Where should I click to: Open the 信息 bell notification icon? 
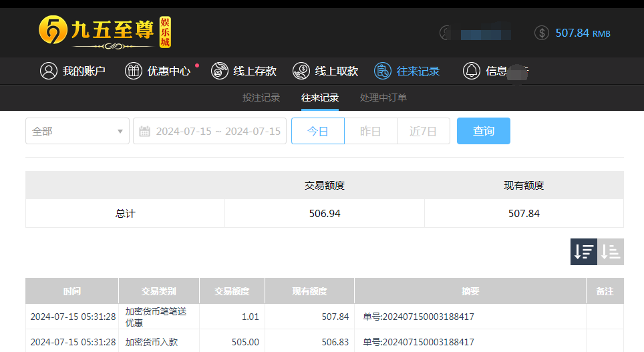[x=472, y=71]
